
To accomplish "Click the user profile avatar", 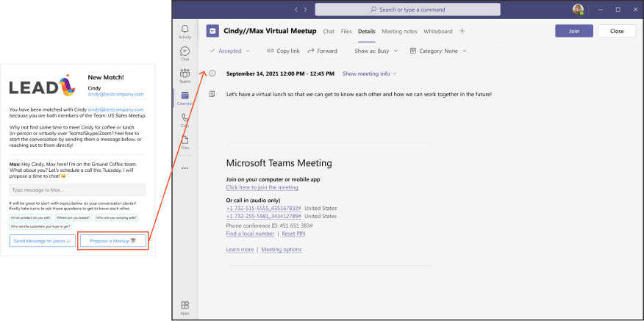I will point(578,10).
